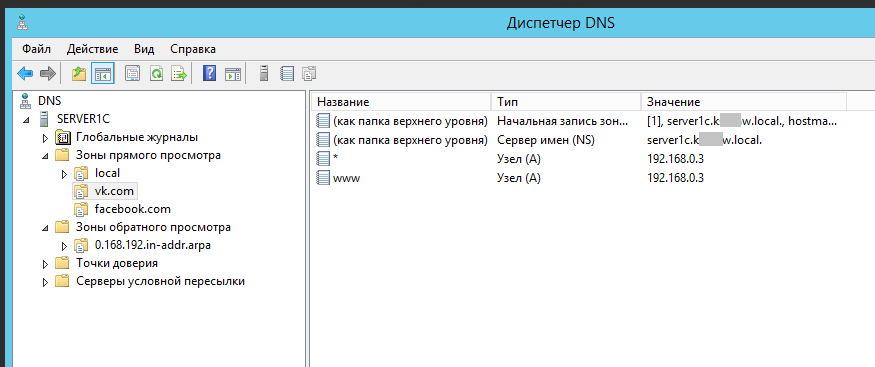This screenshot has width=875, height=367.
Task: Open the Действие menu
Action: 92,49
